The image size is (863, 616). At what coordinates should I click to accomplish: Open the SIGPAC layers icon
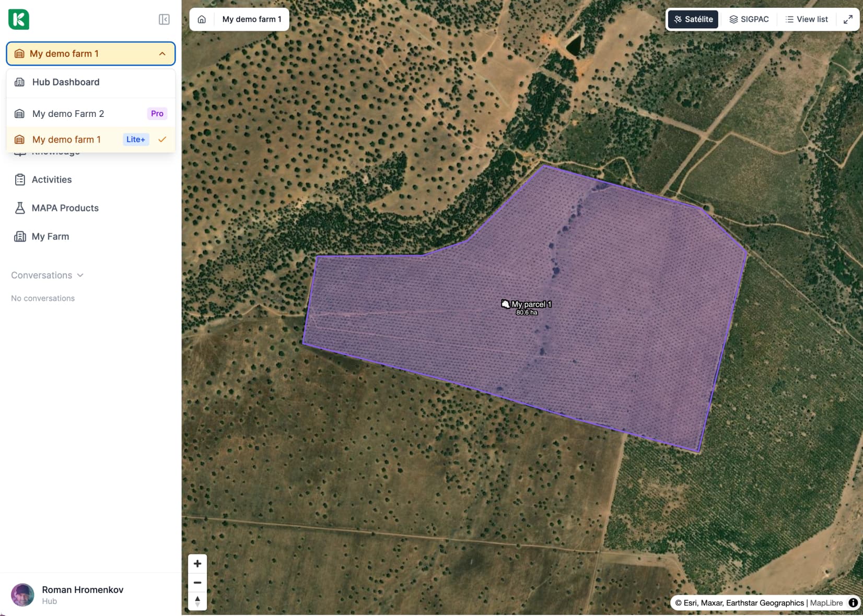tap(733, 19)
